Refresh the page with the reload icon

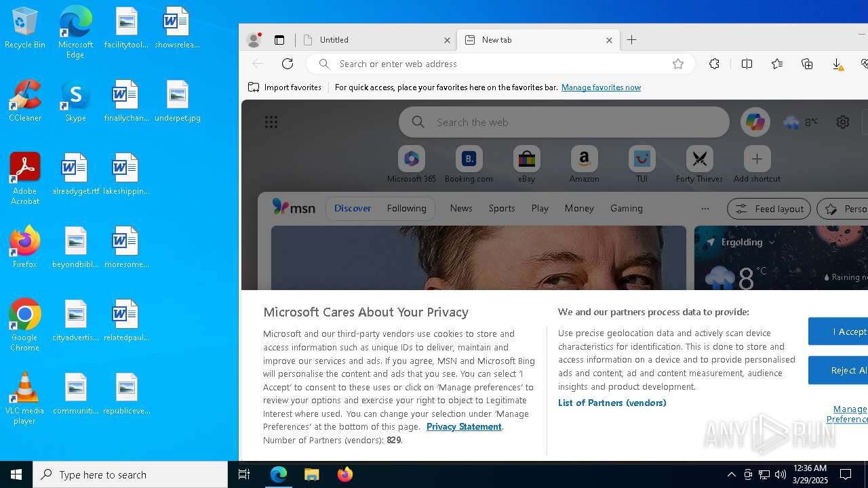coord(288,64)
